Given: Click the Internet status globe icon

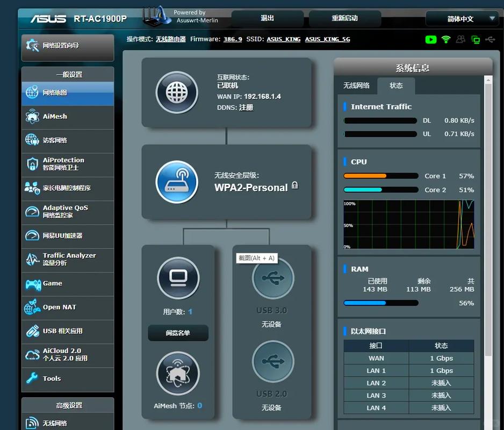Looking at the screenshot, I should 177,92.
